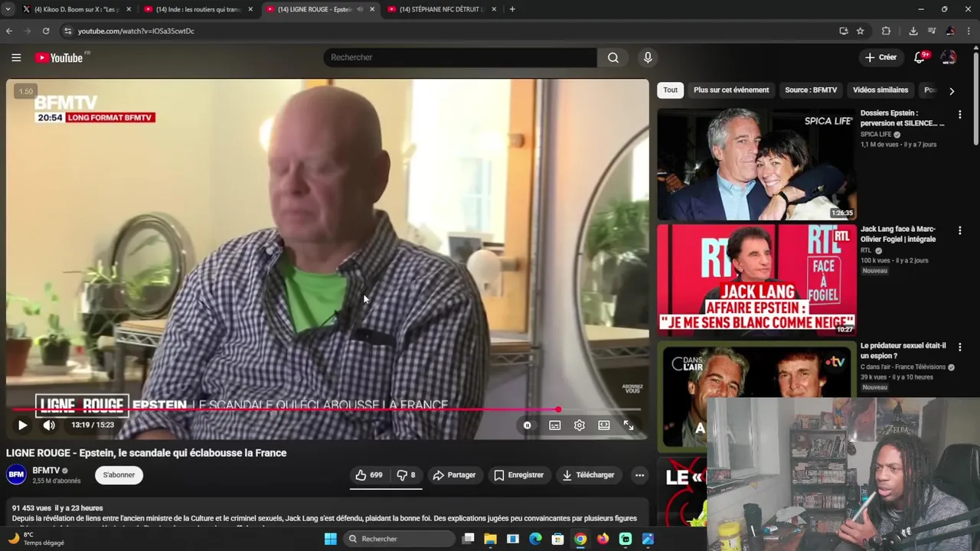
Task: Open media controls icon in toolbar
Action: (932, 31)
